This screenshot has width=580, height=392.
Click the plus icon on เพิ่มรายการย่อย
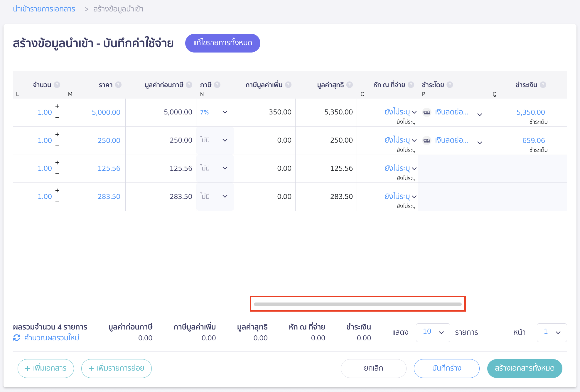pos(91,368)
